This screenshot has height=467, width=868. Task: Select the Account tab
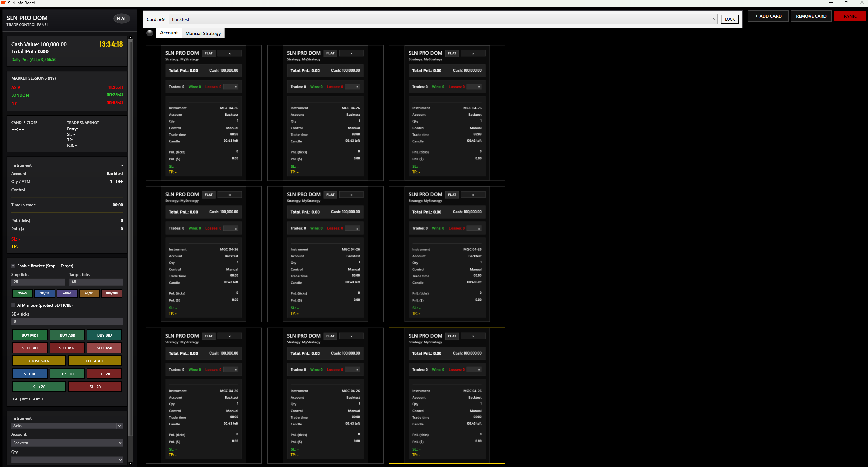pos(169,33)
